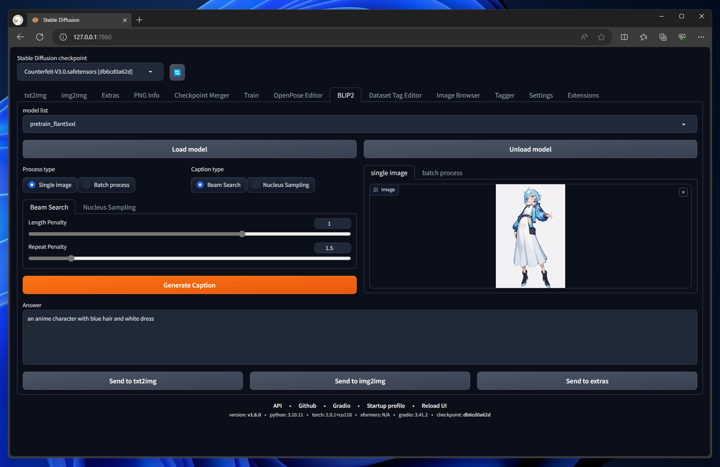Open the OpenPose Editor tab
720x467 pixels.
pos(298,95)
